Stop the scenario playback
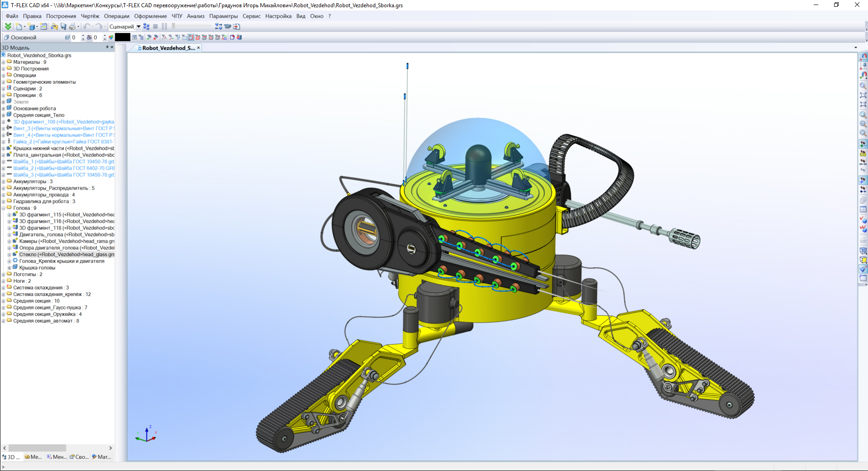This screenshot has height=471, width=868. 156,27
